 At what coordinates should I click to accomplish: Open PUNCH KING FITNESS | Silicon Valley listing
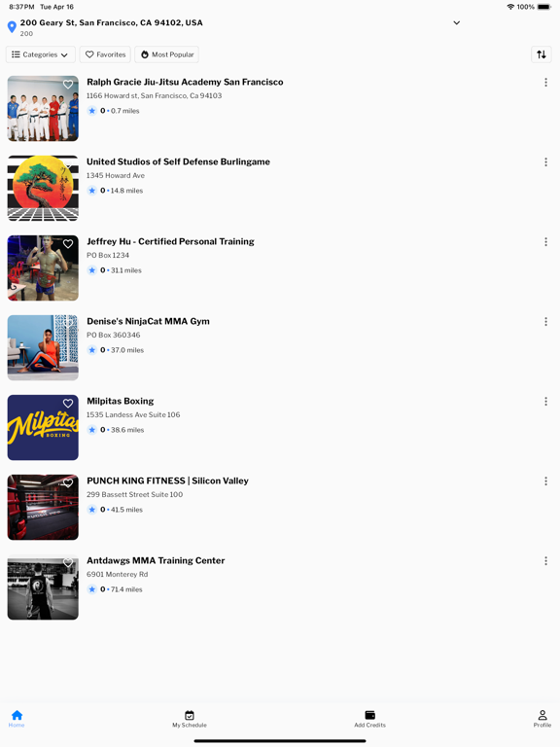167,480
